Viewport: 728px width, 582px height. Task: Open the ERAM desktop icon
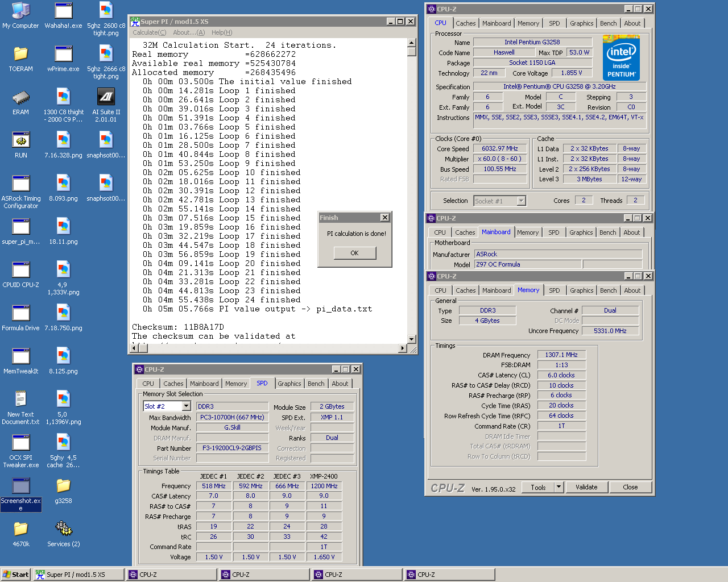tap(21, 102)
